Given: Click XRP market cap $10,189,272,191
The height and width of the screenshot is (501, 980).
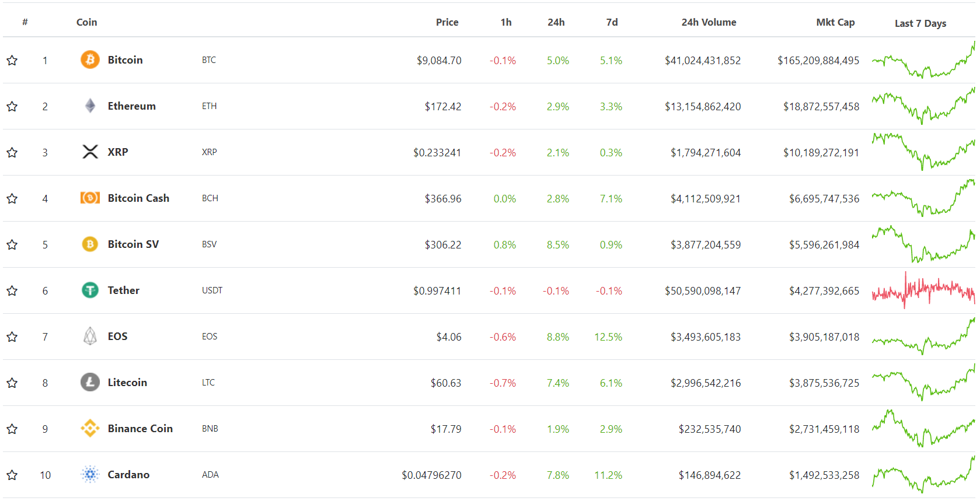Looking at the screenshot, I should click(x=821, y=152).
